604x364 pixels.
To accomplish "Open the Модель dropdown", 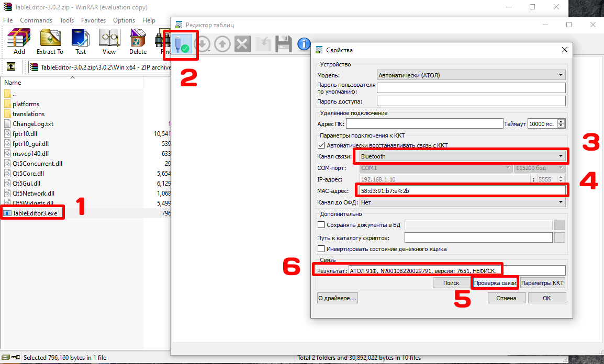I will (471, 75).
